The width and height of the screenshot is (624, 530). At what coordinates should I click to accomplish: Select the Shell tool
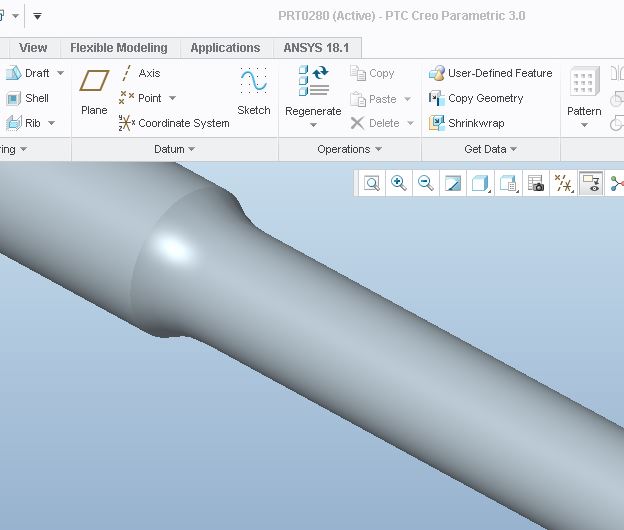(x=27, y=98)
